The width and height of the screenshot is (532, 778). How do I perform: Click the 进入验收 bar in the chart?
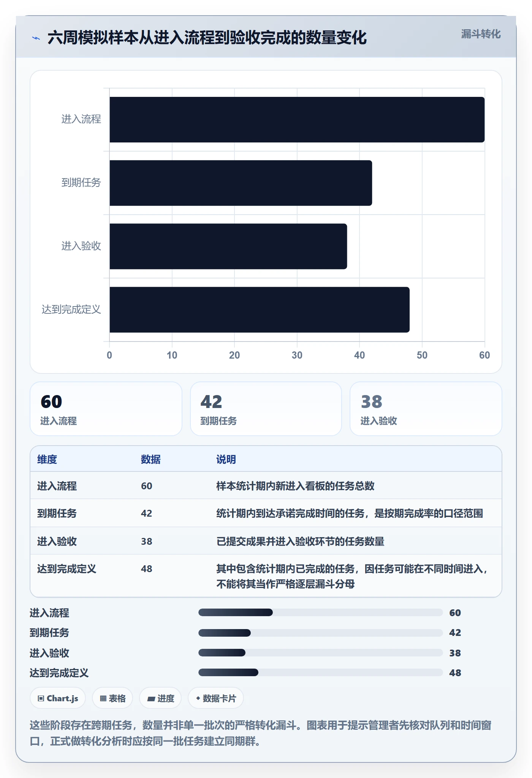[x=228, y=247]
